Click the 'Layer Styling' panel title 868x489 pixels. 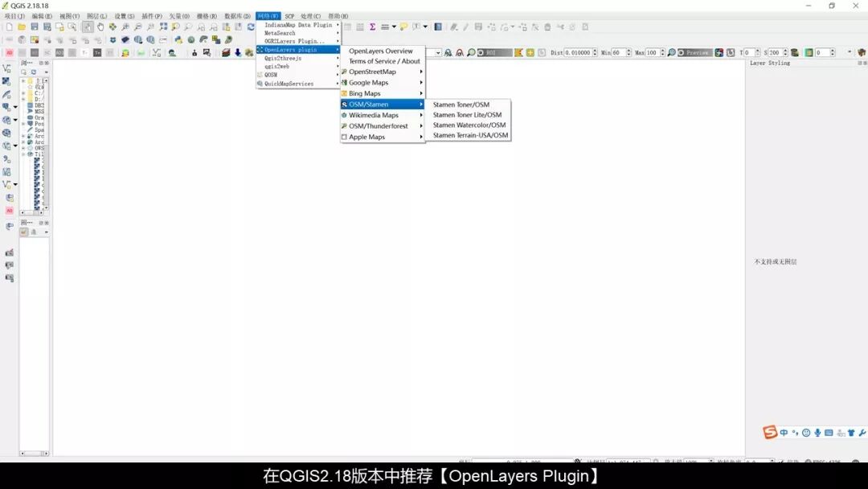[x=770, y=63]
